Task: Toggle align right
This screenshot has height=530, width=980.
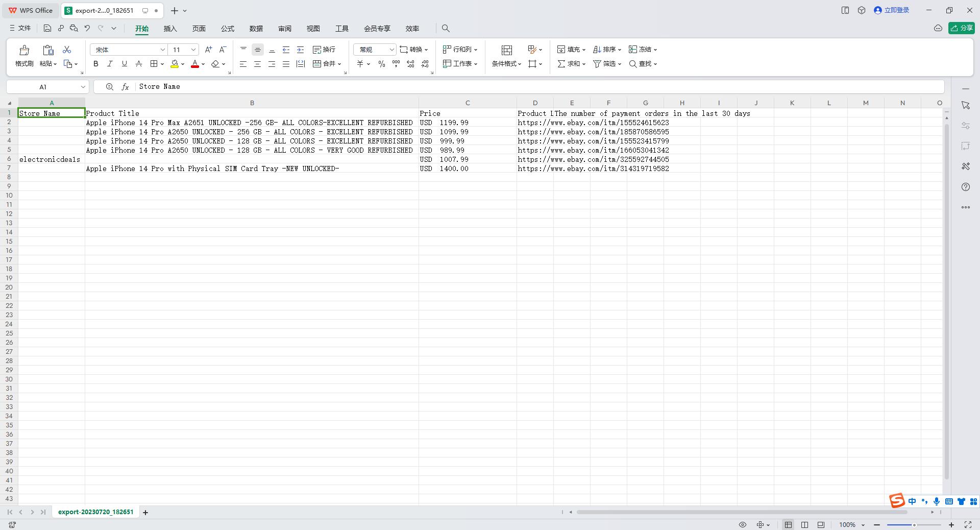Action: coord(272,64)
